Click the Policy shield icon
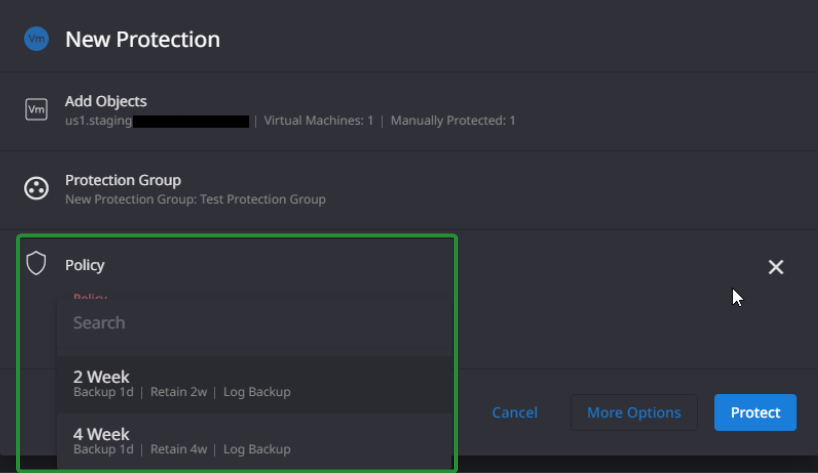 37,263
